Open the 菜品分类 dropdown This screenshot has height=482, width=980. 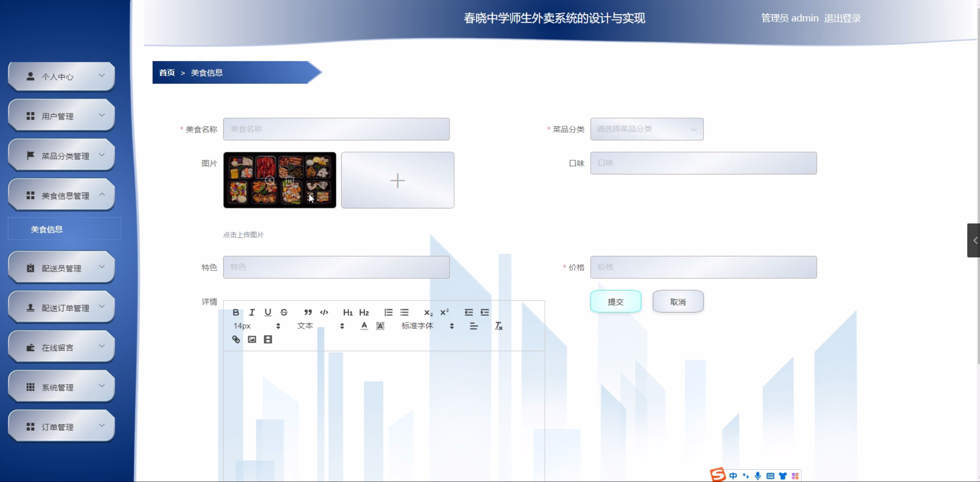tap(647, 129)
